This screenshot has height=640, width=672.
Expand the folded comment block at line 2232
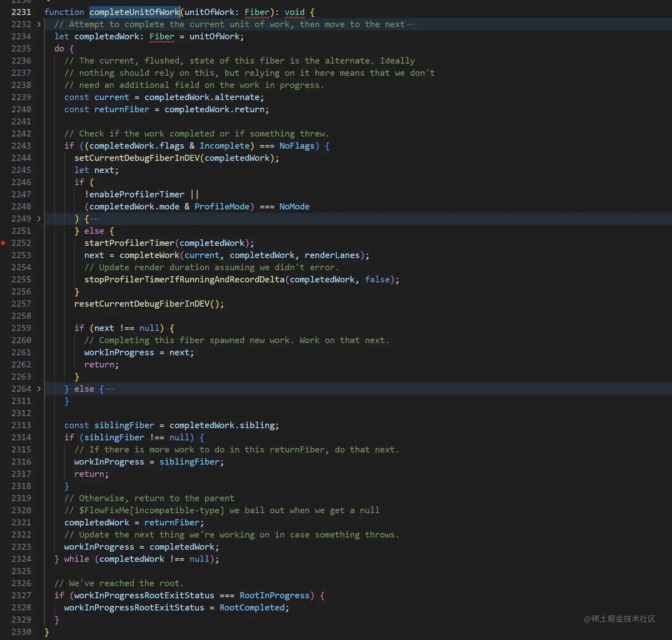click(x=39, y=24)
